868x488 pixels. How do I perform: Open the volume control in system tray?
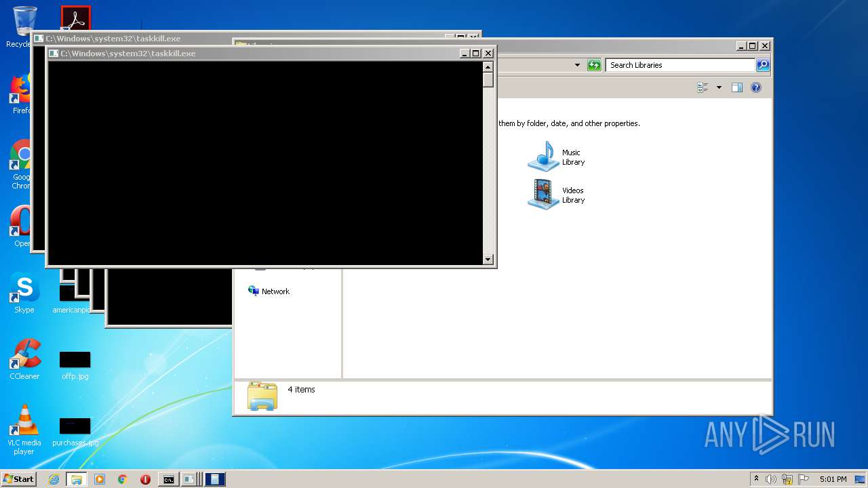[771, 479]
